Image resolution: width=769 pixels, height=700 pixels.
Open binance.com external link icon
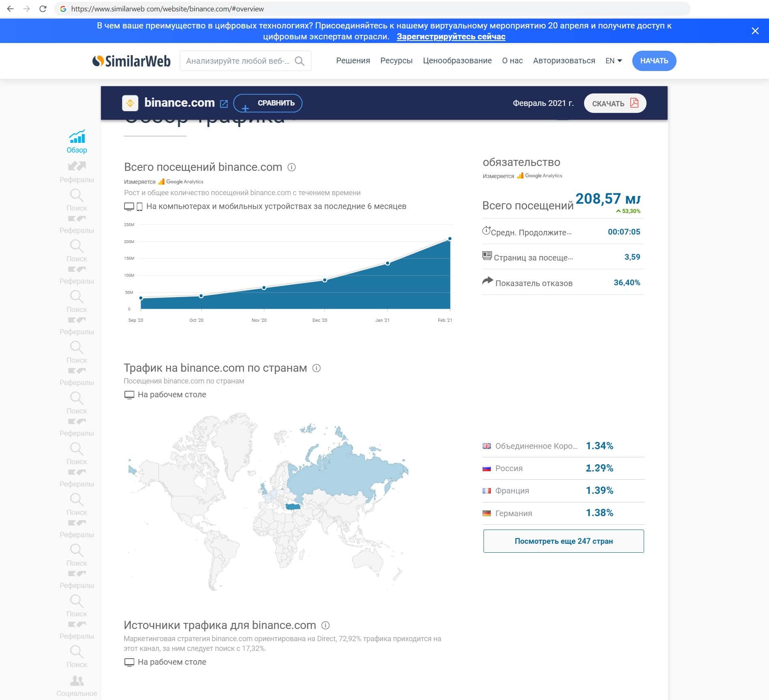(x=224, y=103)
